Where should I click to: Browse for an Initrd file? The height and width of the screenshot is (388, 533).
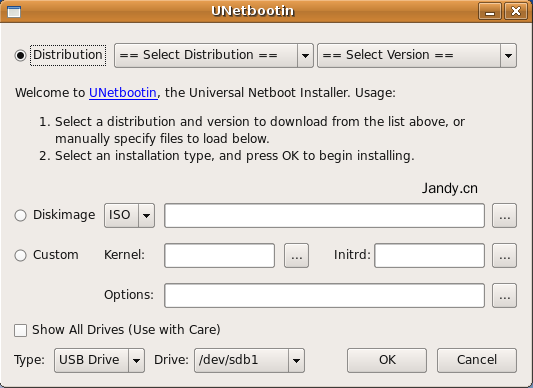pyautogui.click(x=504, y=255)
